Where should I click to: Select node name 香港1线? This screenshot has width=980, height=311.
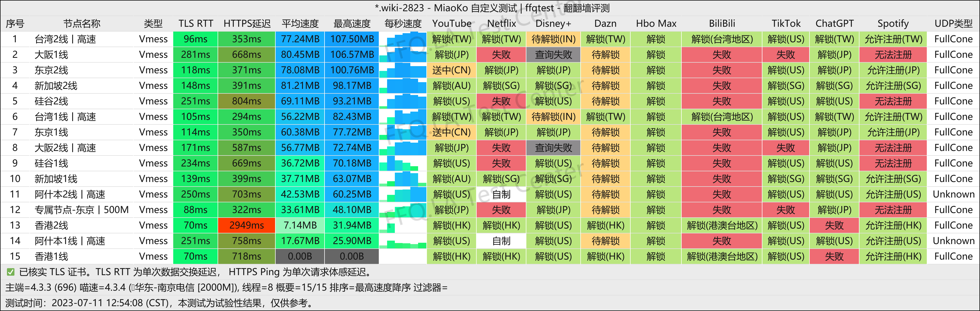(x=51, y=257)
